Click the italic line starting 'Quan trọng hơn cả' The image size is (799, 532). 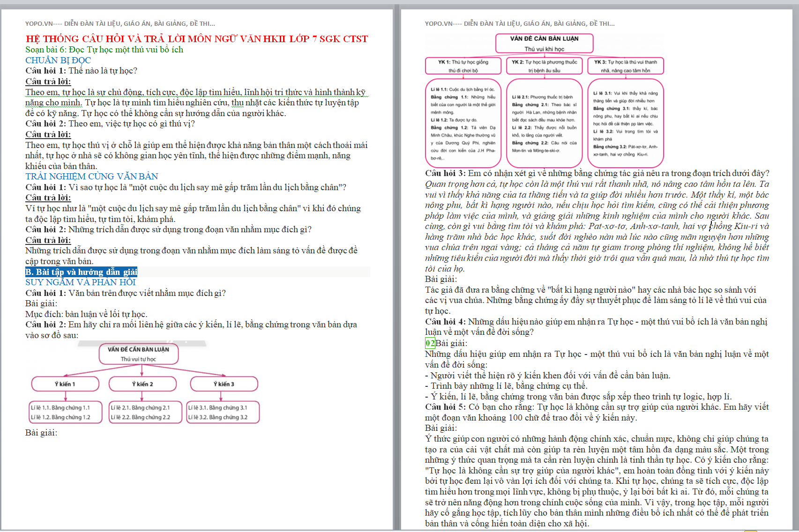pyautogui.click(x=597, y=184)
